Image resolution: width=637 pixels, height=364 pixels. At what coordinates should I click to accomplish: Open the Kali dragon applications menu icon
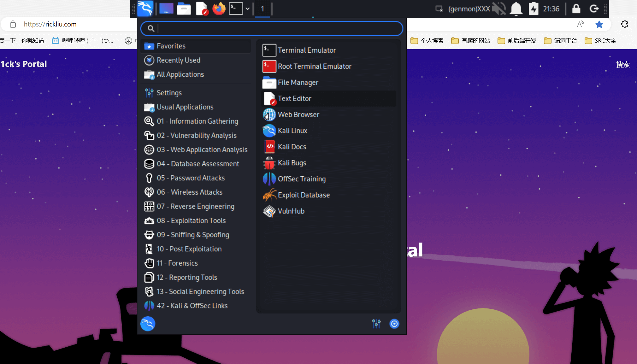coord(145,9)
